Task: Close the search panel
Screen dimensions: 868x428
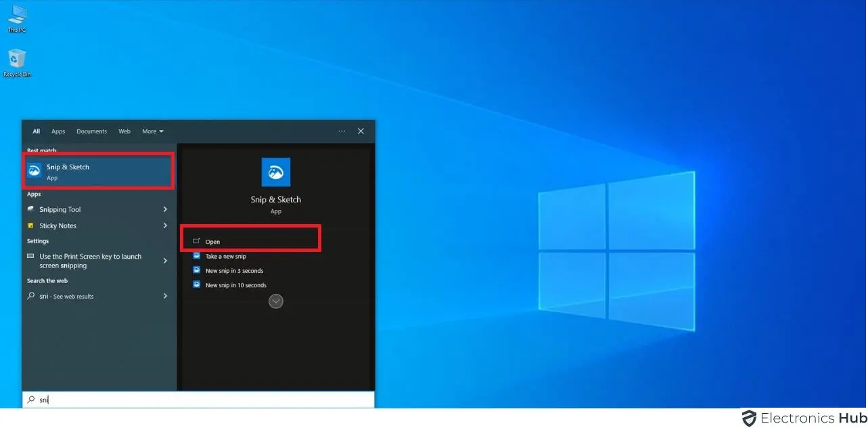Action: click(361, 131)
